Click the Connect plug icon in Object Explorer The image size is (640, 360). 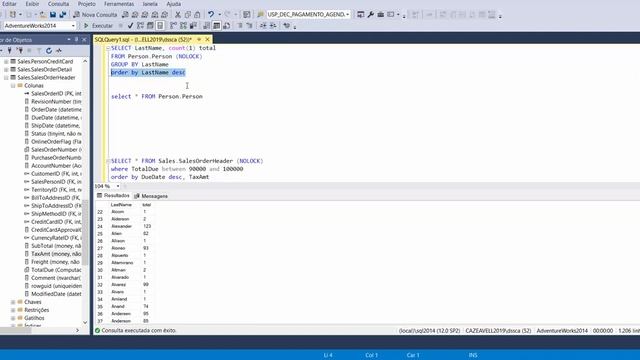[9, 51]
